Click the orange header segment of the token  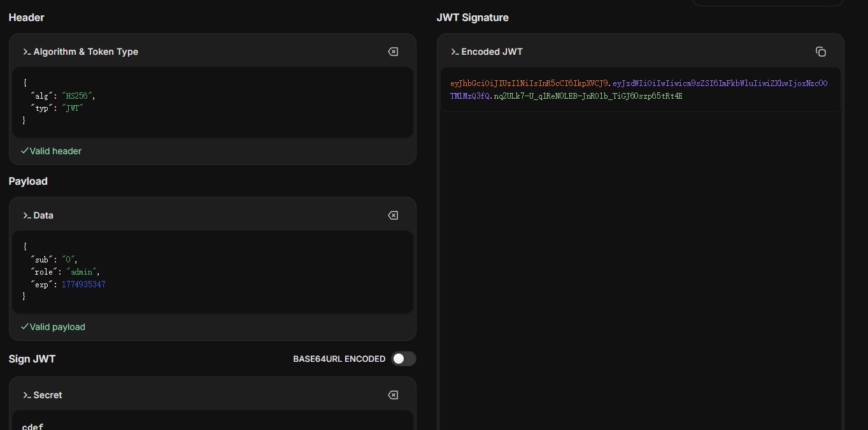pyautogui.click(x=530, y=83)
